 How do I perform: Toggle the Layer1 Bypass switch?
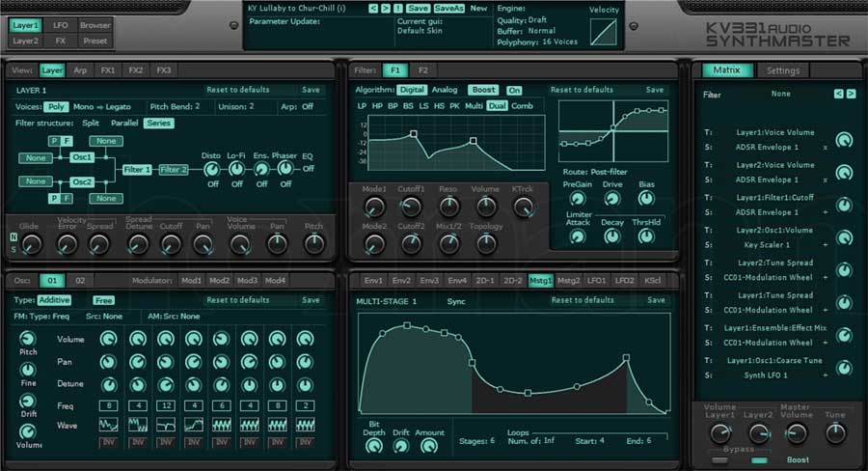[x=719, y=460]
